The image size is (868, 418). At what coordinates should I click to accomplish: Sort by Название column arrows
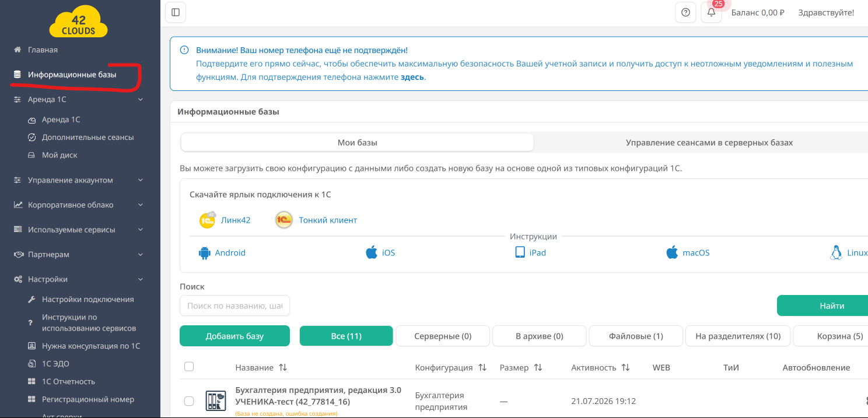point(283,368)
